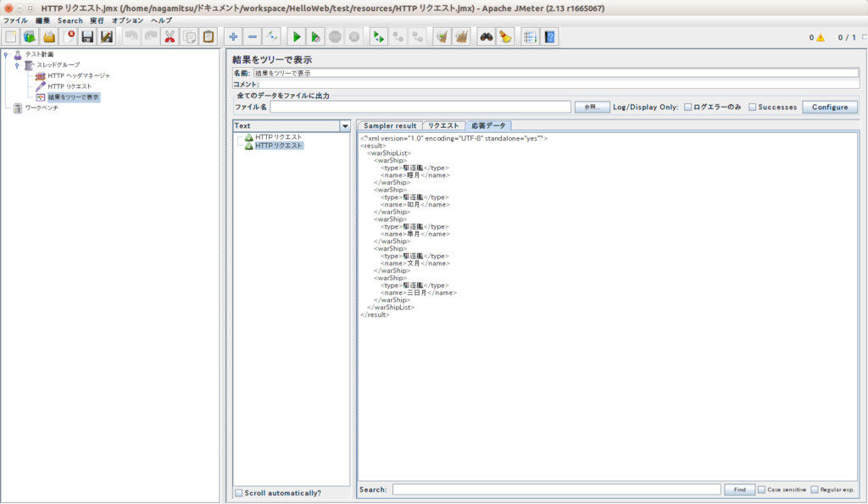Viewport: 868px width, 504px height.
Task: Close the test plan using toolbar icon
Action: pos(69,37)
